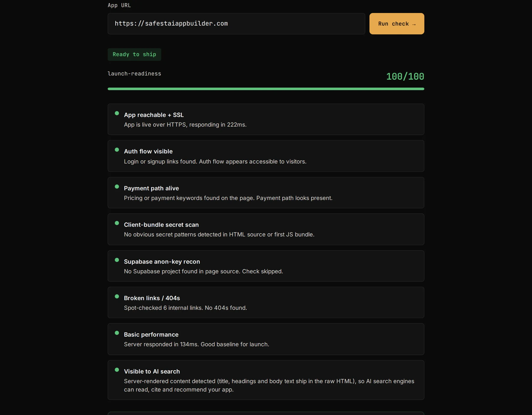Select the Broken links / 404s heading
The width and height of the screenshot is (532, 415).
coord(152,298)
